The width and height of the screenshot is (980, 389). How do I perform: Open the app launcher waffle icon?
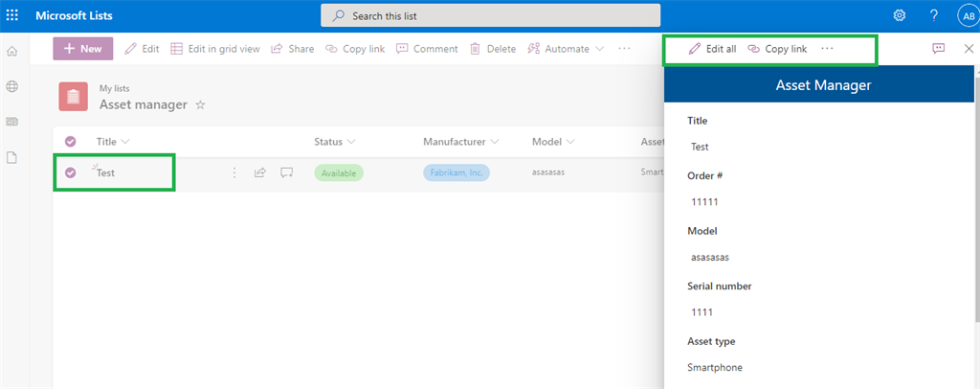[11, 15]
